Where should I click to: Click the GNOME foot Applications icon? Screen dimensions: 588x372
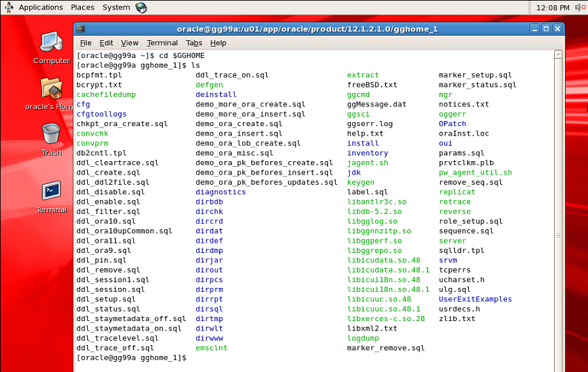pyautogui.click(x=10, y=8)
